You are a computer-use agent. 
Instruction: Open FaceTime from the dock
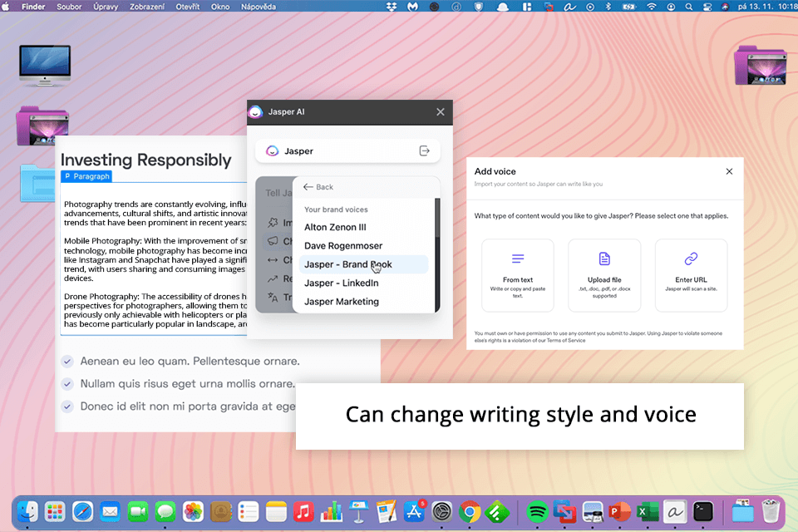click(x=137, y=512)
